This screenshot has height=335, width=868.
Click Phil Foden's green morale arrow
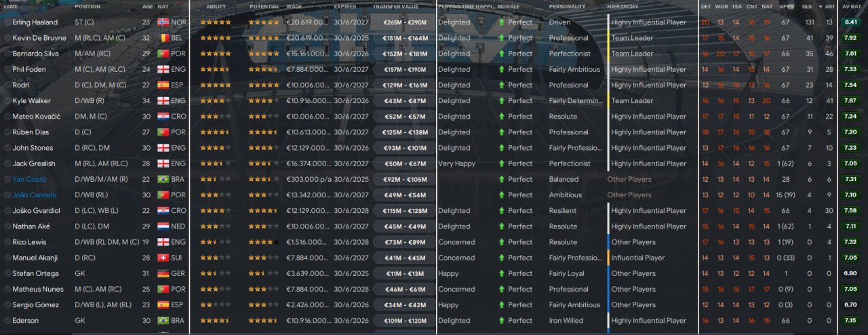(501, 69)
